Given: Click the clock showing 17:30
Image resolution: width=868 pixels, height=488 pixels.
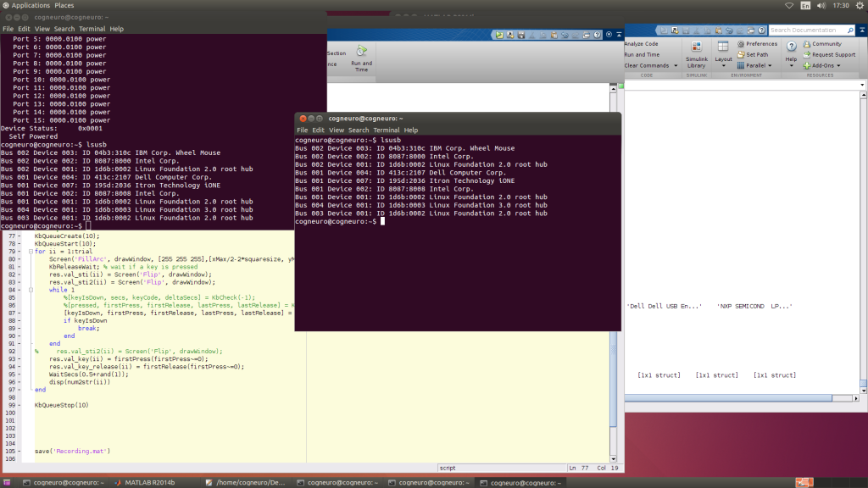Looking at the screenshot, I should pyautogui.click(x=841, y=6).
